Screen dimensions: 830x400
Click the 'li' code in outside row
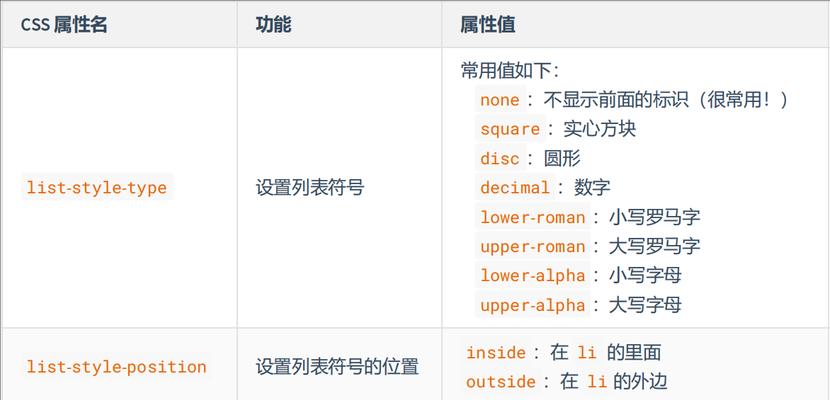[x=597, y=381]
